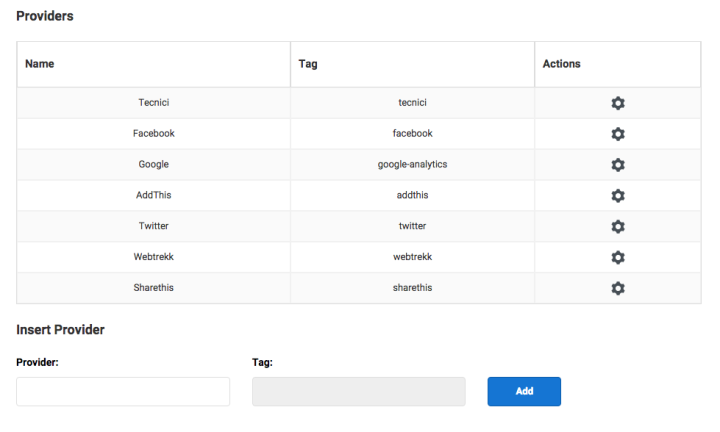Select the Facebook name cell
This screenshot has height=432, width=720.
(154, 134)
